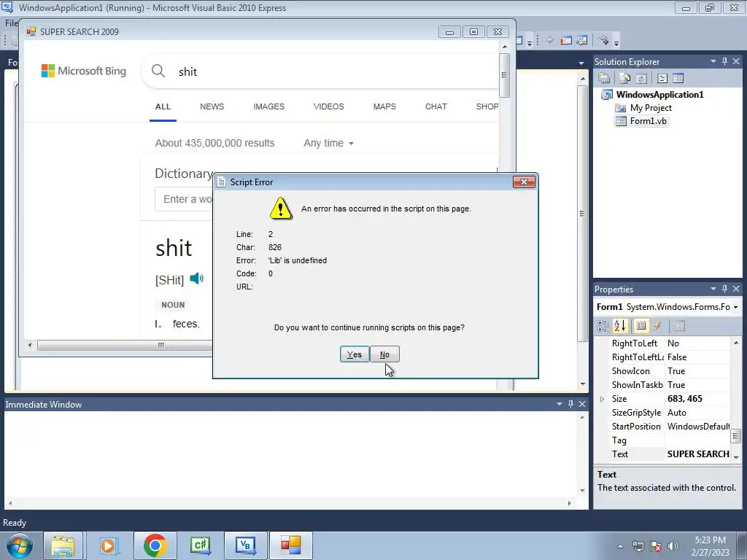Click the Step arrow icon in debug toolbar
747x560 pixels.
[550, 40]
